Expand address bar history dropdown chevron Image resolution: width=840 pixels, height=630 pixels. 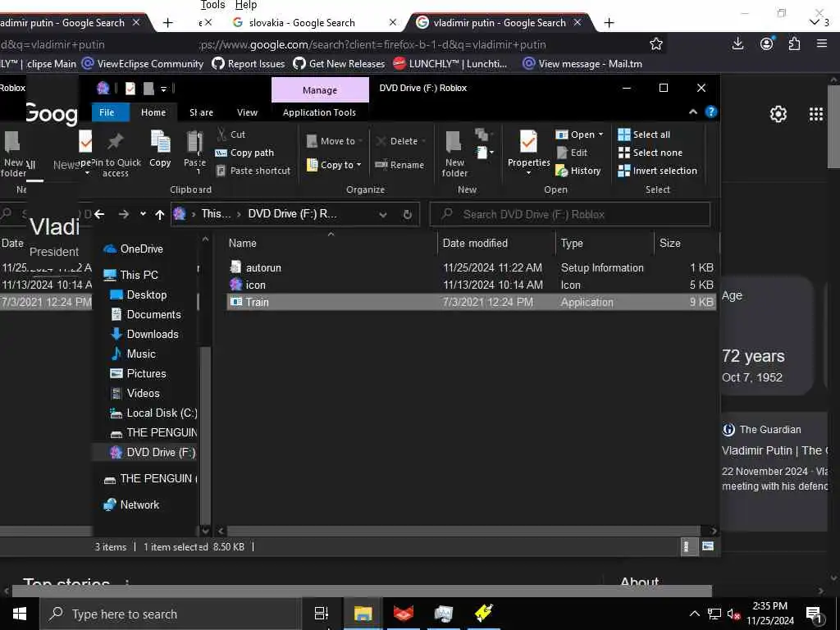[382, 214]
